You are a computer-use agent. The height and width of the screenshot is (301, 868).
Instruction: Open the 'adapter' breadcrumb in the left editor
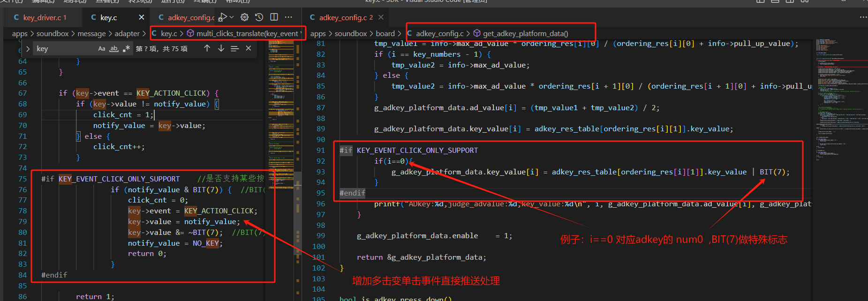[127, 34]
